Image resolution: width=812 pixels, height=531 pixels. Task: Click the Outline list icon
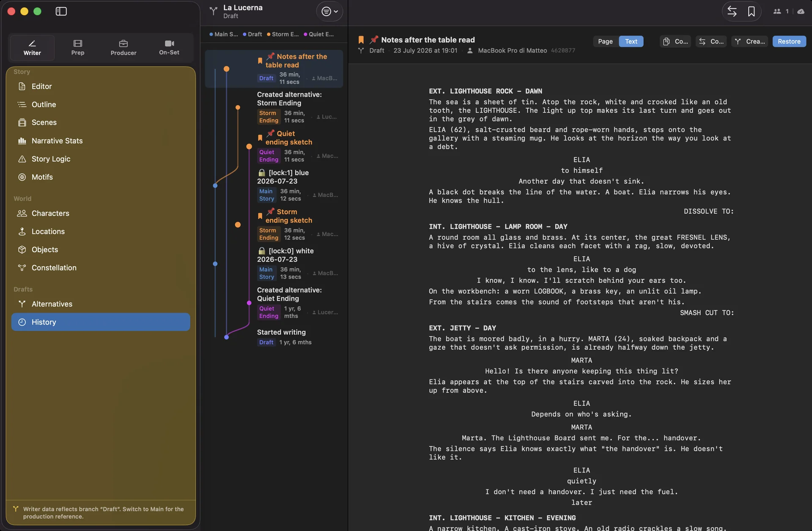[x=22, y=105]
